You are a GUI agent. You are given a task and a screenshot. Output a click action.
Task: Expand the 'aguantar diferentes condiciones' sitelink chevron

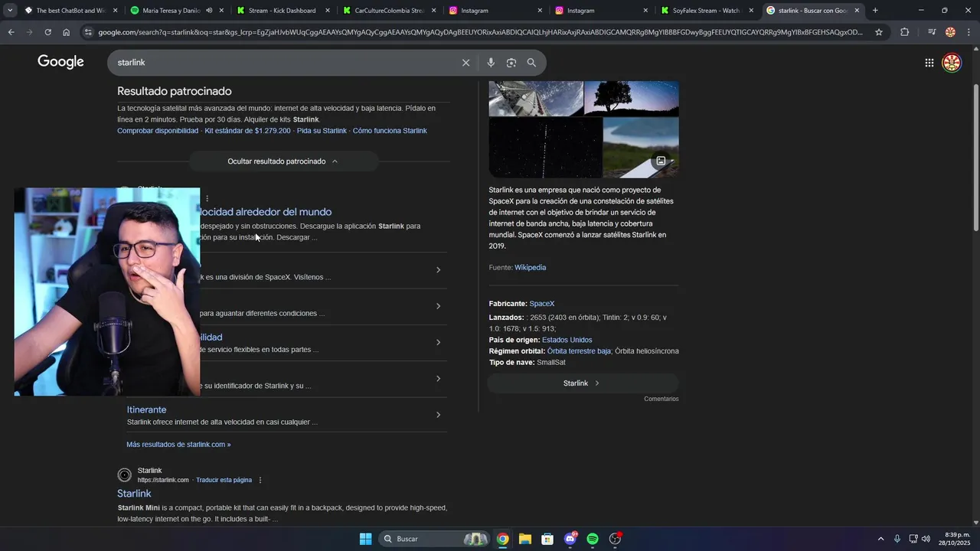coord(438,306)
